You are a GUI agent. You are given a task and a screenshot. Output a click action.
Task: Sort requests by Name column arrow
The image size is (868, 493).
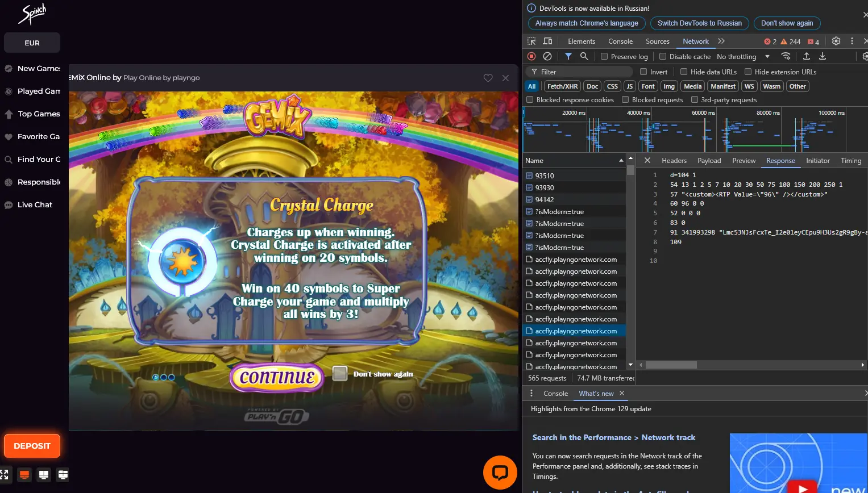coord(621,161)
